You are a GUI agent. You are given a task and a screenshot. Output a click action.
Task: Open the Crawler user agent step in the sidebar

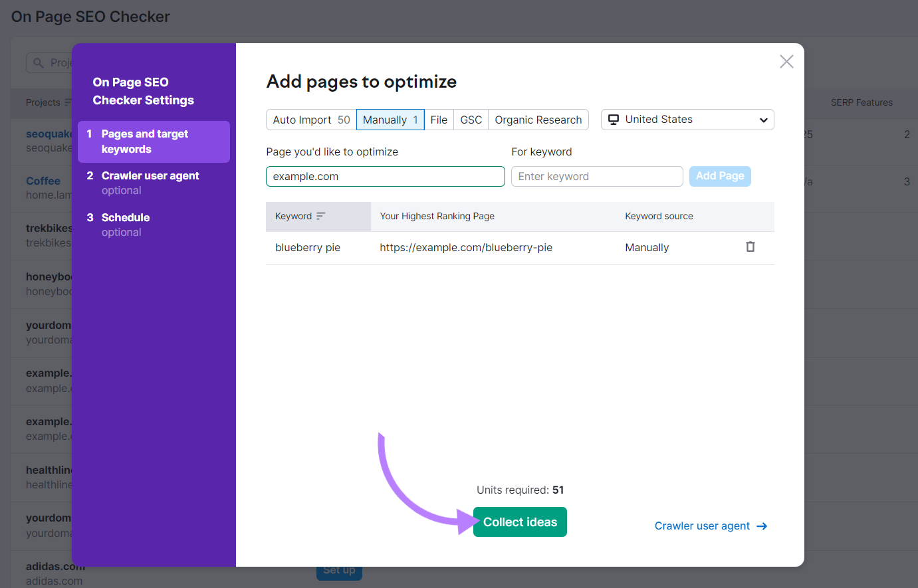pos(150,175)
